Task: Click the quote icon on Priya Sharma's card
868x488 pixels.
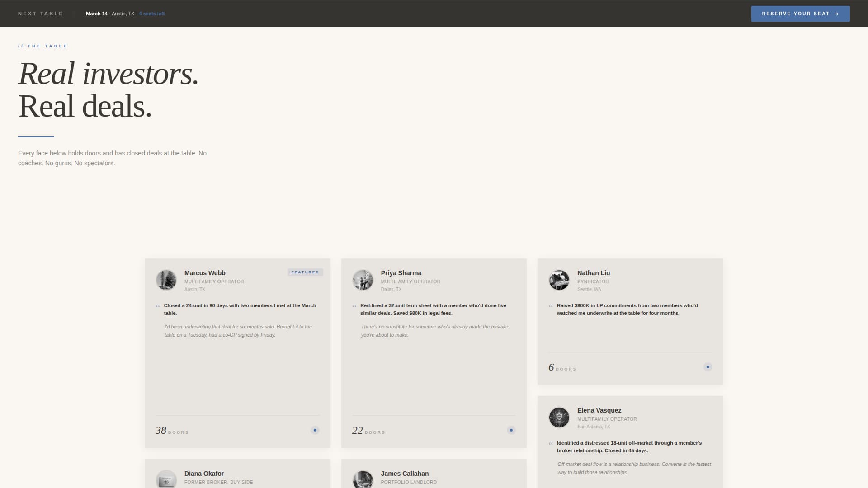Action: point(354,306)
